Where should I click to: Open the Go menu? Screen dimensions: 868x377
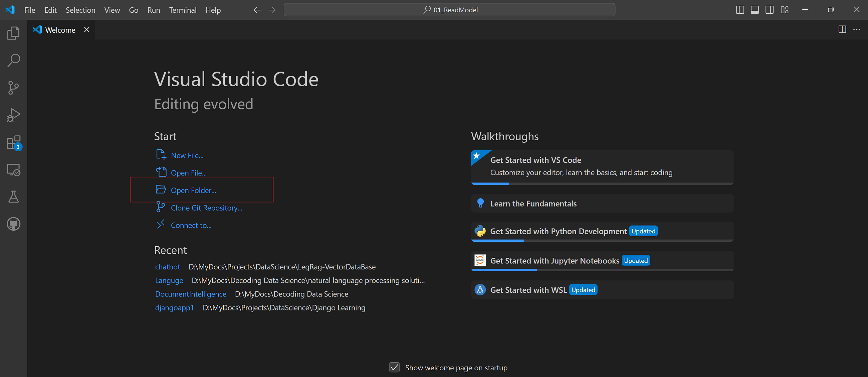134,10
